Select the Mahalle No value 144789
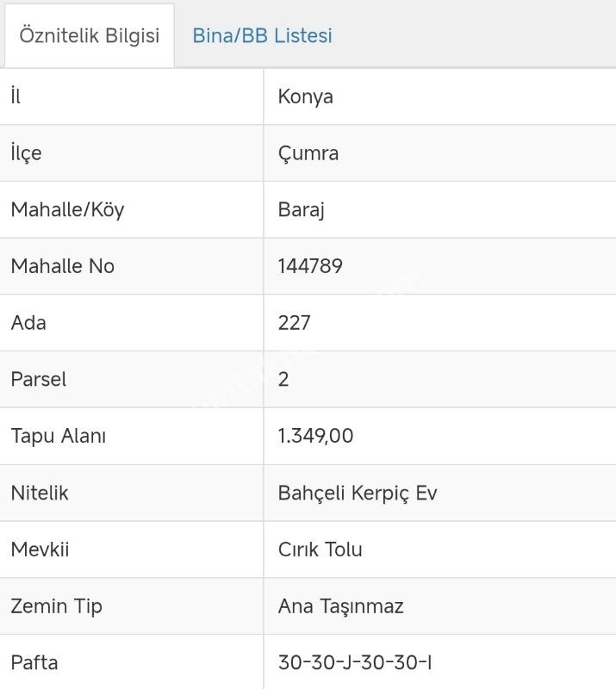This screenshot has width=616, height=689. tap(310, 266)
